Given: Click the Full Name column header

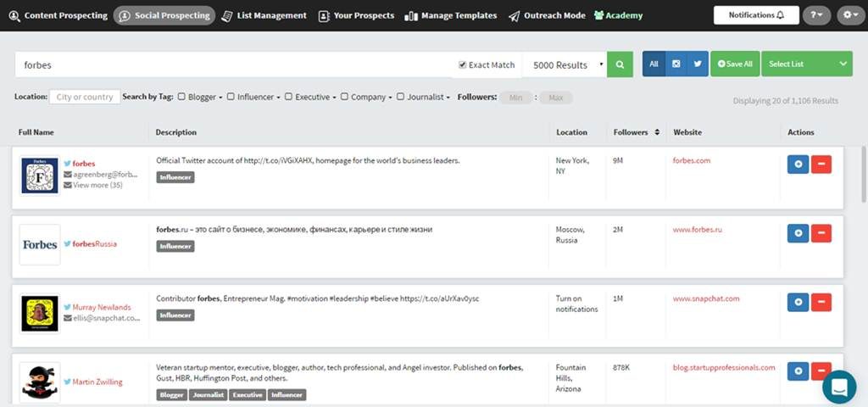Looking at the screenshot, I should click(36, 132).
